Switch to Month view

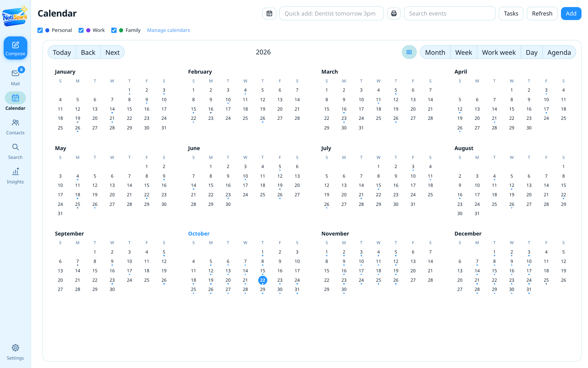[x=435, y=52]
